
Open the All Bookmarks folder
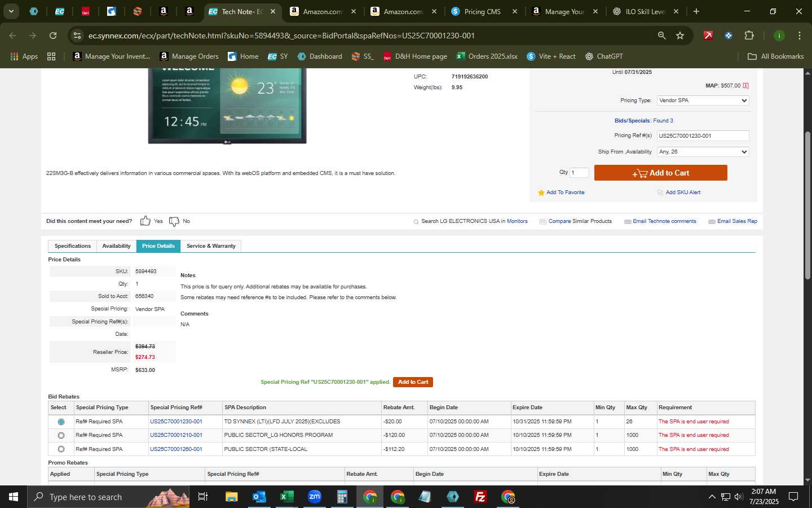pyautogui.click(x=775, y=56)
